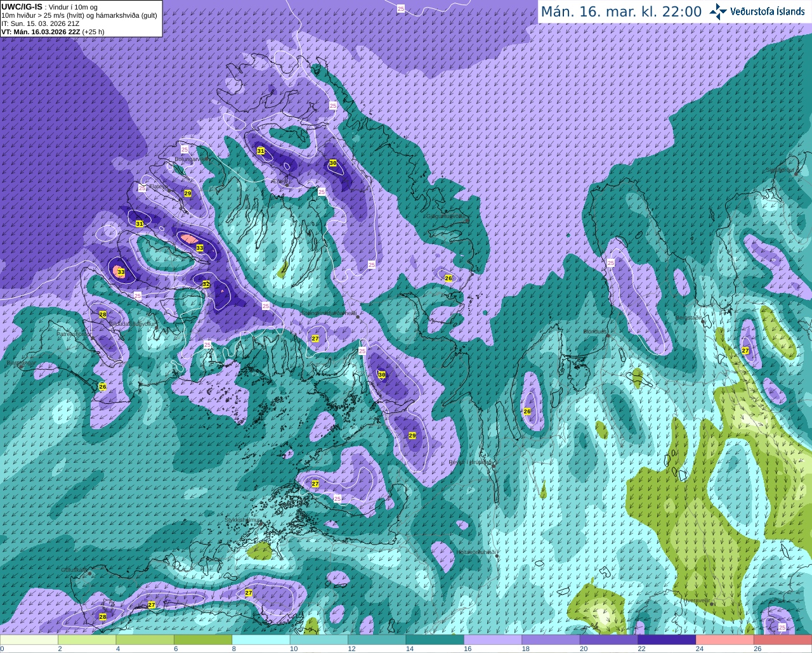Click the Flateyri station label

point(158,186)
